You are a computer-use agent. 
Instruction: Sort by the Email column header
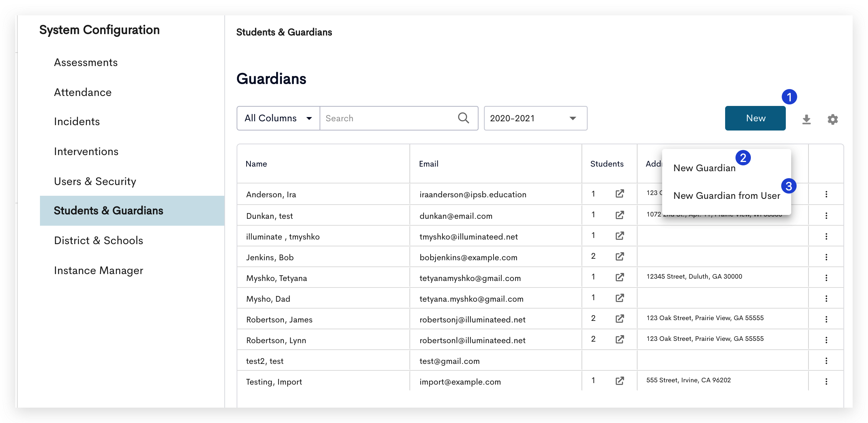429,164
